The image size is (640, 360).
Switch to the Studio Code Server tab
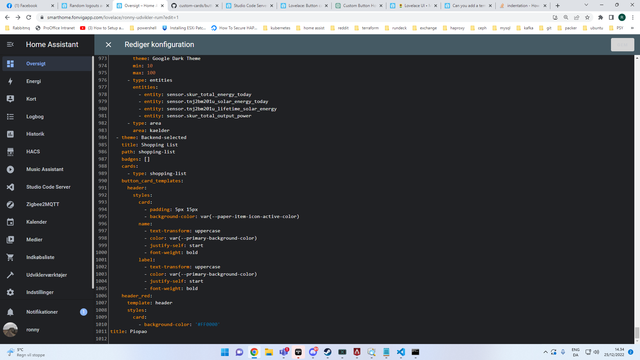click(249, 6)
